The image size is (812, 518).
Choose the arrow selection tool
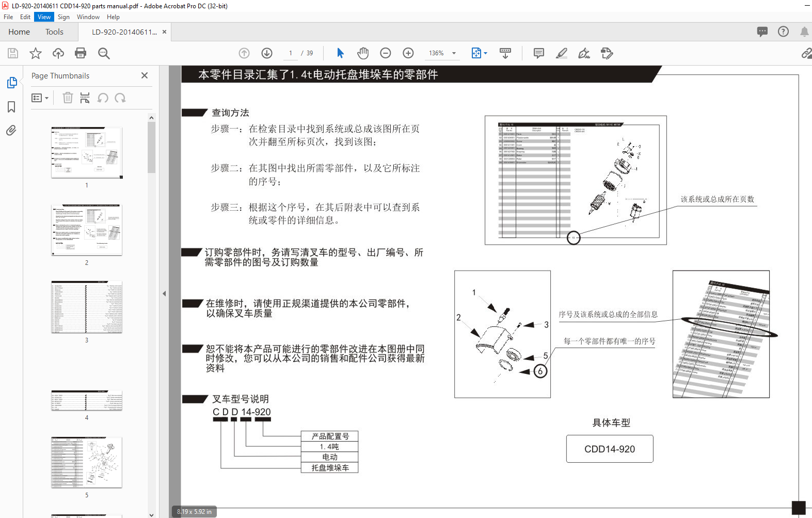pos(340,53)
